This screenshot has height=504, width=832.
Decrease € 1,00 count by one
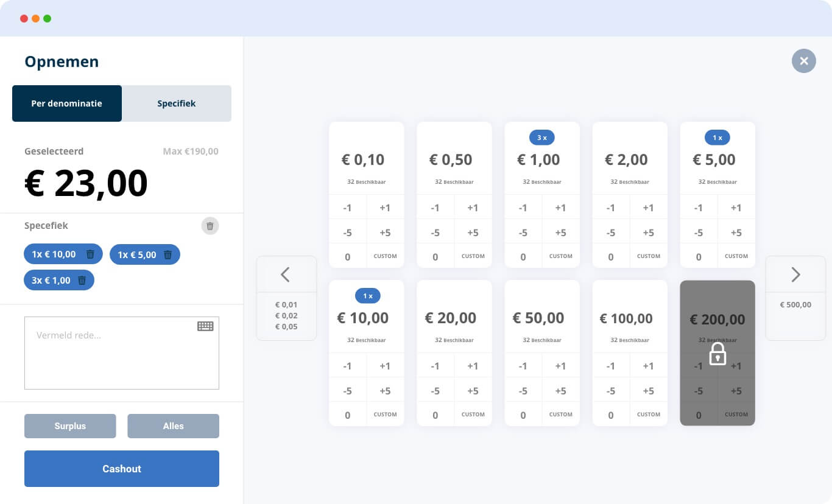click(523, 208)
